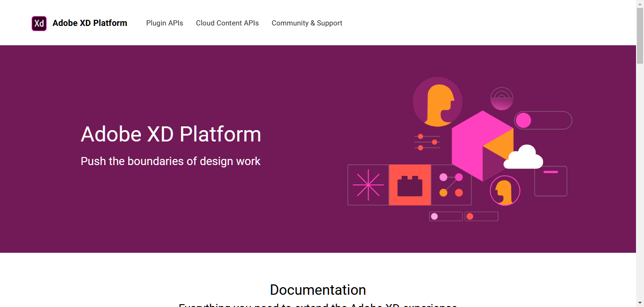
Task: Click the vertical scrollbar thumb
Action: tap(640, 35)
